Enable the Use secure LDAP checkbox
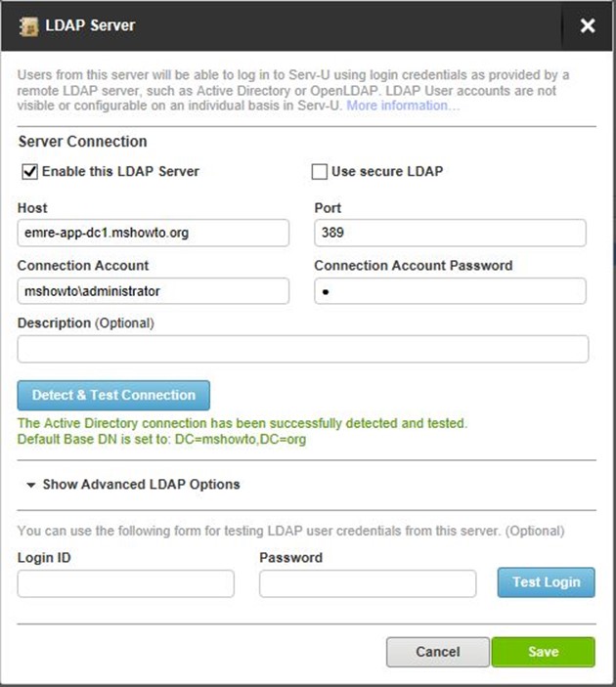 click(319, 171)
